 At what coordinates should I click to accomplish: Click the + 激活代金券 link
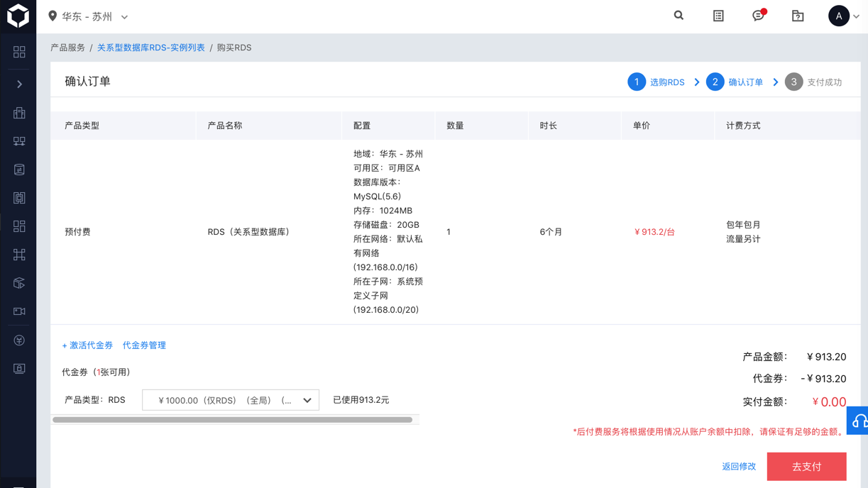[x=87, y=345]
